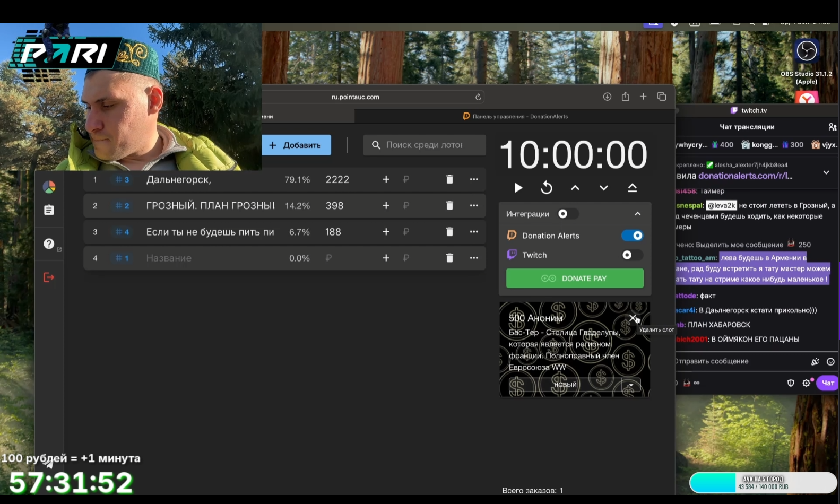Screen dimensions: 840x504
Task: Add amount to ГРОЗНЫЙ lot with plus
Action: point(386,205)
